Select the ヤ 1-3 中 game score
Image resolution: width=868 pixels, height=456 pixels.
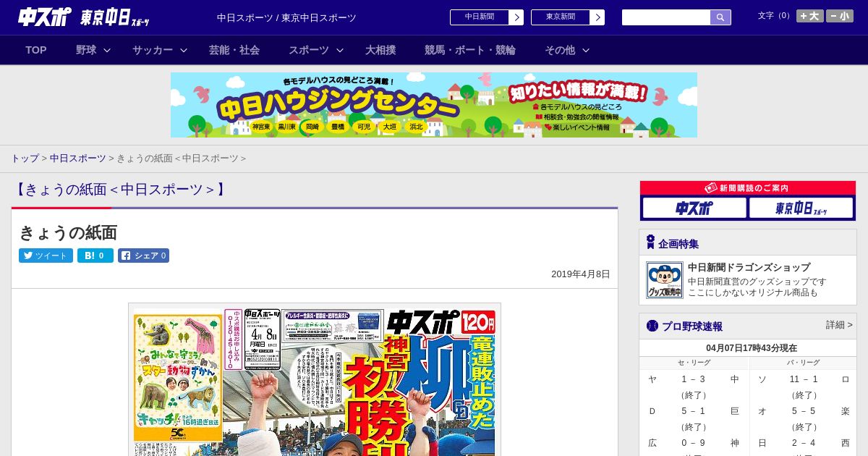point(694,379)
